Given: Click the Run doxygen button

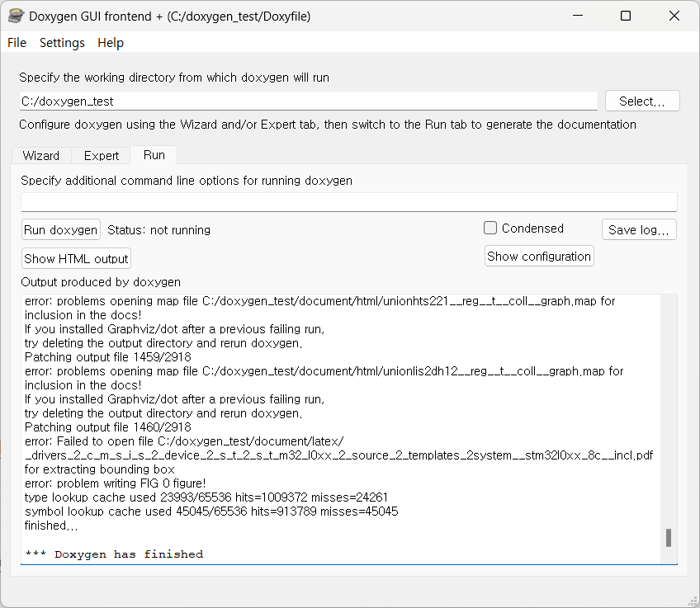Looking at the screenshot, I should (x=61, y=229).
